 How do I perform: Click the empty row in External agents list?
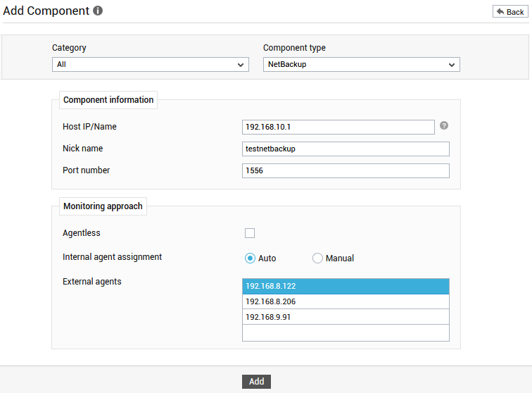[x=346, y=332]
